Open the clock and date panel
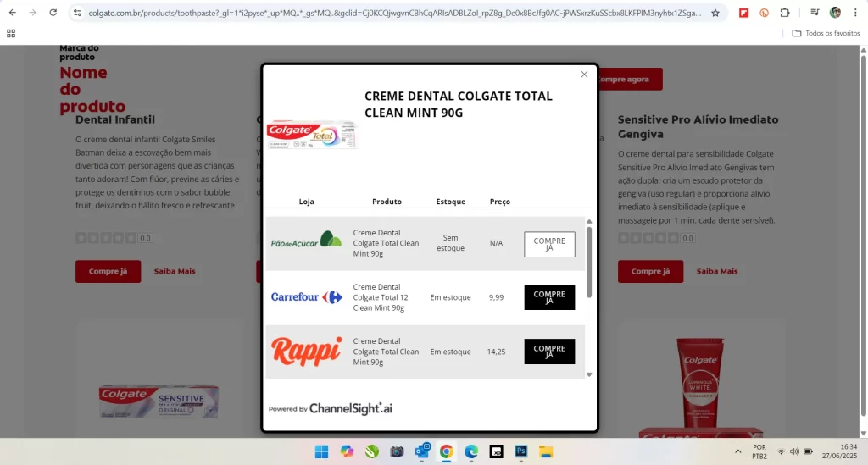 click(839, 451)
